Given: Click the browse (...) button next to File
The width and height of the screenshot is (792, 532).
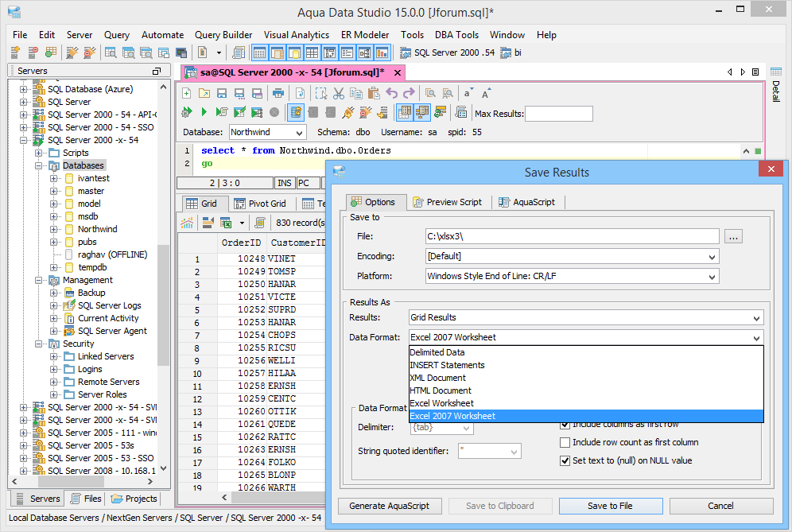Looking at the screenshot, I should 733,236.
